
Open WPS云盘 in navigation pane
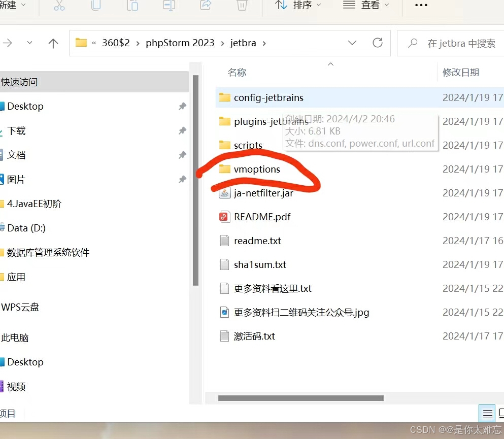point(20,307)
